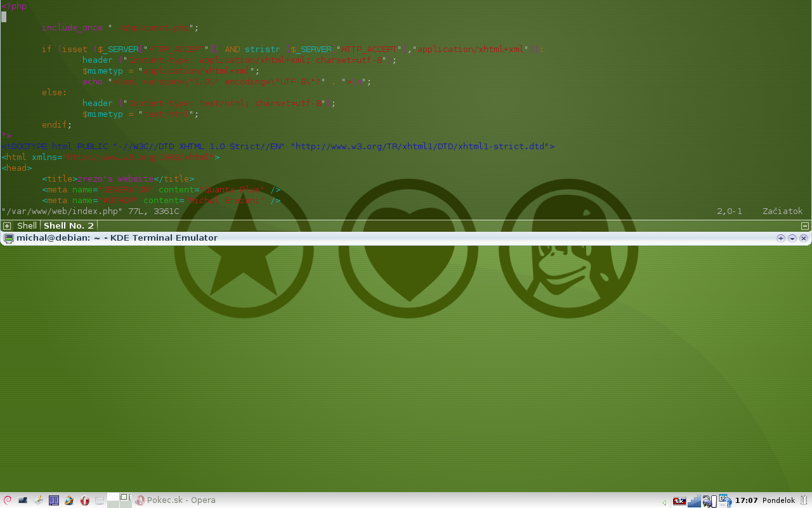Viewport: 812px width, 508px height.
Task: Click the w3.org xhtml1-strict.dtd URL
Action: coord(420,146)
